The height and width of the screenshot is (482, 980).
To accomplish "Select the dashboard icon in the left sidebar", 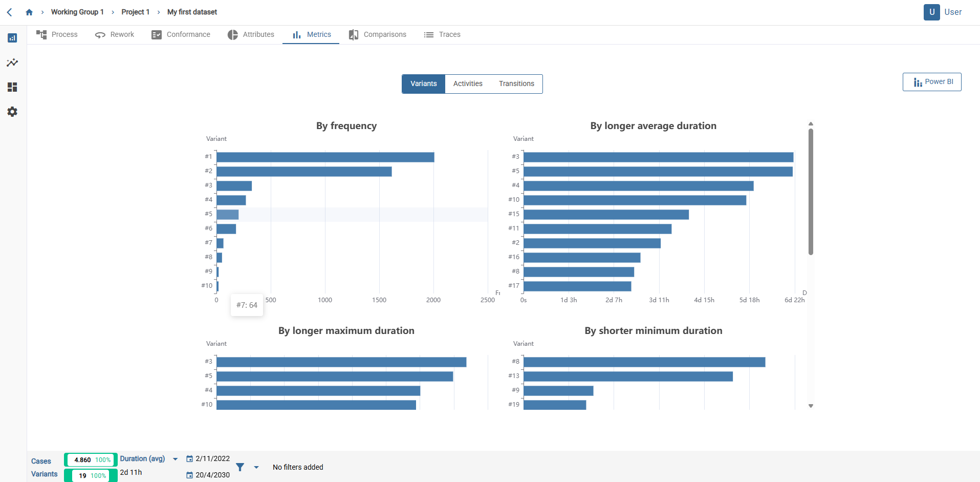I will tap(12, 87).
